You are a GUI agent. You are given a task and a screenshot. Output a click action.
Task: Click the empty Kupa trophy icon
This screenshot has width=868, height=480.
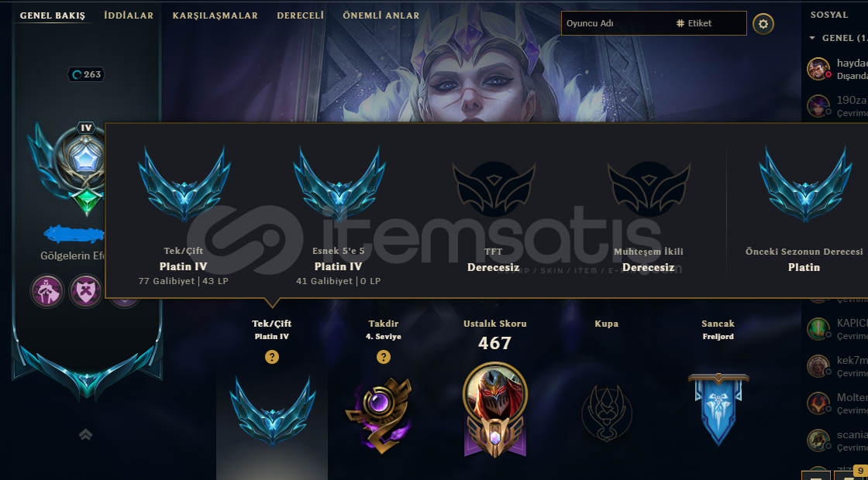(x=607, y=412)
